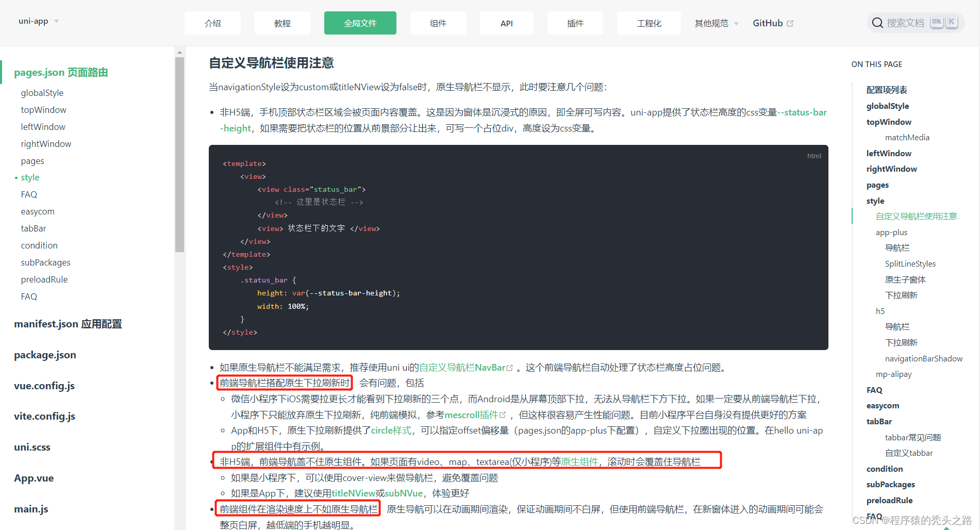Select 插件 in the top navigation

(x=575, y=23)
